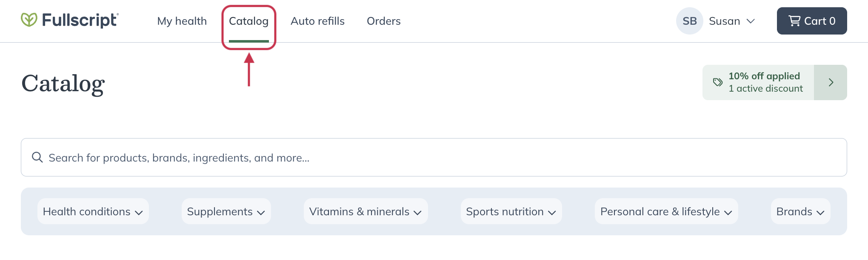Image resolution: width=868 pixels, height=260 pixels.
Task: Switch to the Auto refills tab
Action: tap(317, 21)
